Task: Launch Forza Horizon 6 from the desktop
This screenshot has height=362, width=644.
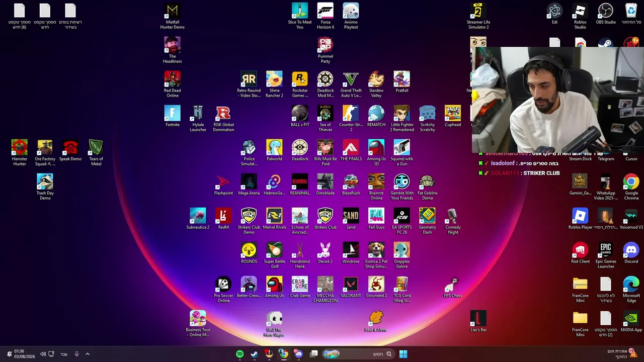Action: pos(325,16)
